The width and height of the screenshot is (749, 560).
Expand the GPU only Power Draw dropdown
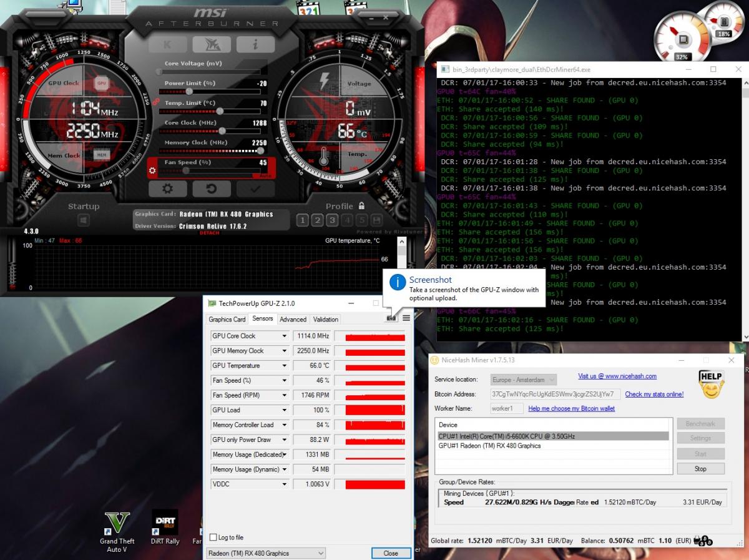click(285, 440)
